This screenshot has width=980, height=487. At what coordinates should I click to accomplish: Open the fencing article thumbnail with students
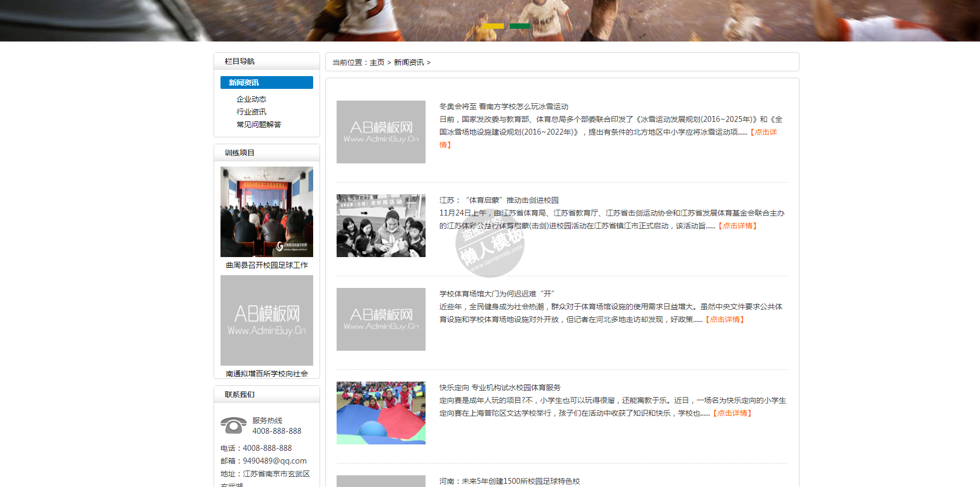click(381, 226)
